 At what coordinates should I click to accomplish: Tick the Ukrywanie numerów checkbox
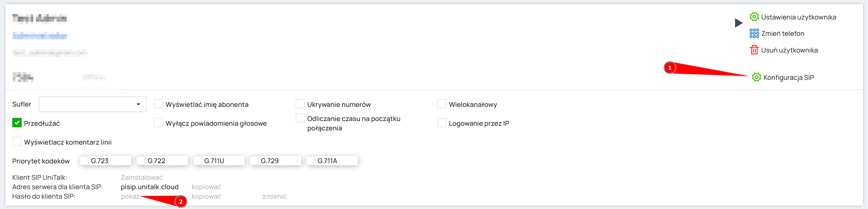[x=300, y=104]
